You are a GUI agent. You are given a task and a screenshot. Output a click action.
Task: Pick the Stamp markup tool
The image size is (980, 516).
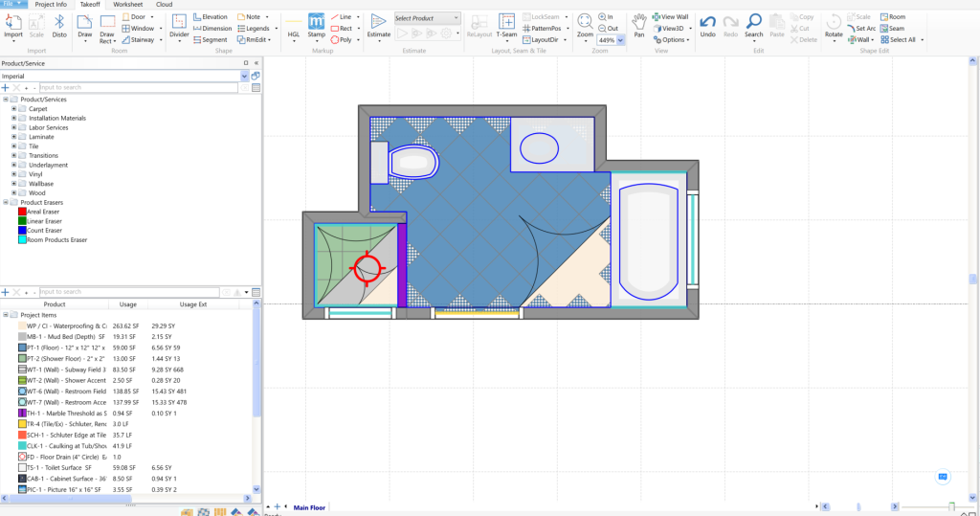(316, 23)
